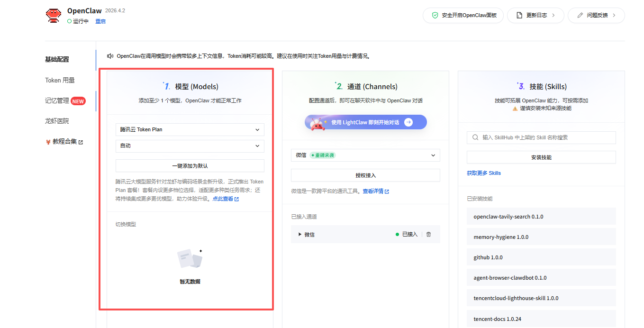Click the 已接入 status text
This screenshot has height=328, width=644.
(x=410, y=234)
